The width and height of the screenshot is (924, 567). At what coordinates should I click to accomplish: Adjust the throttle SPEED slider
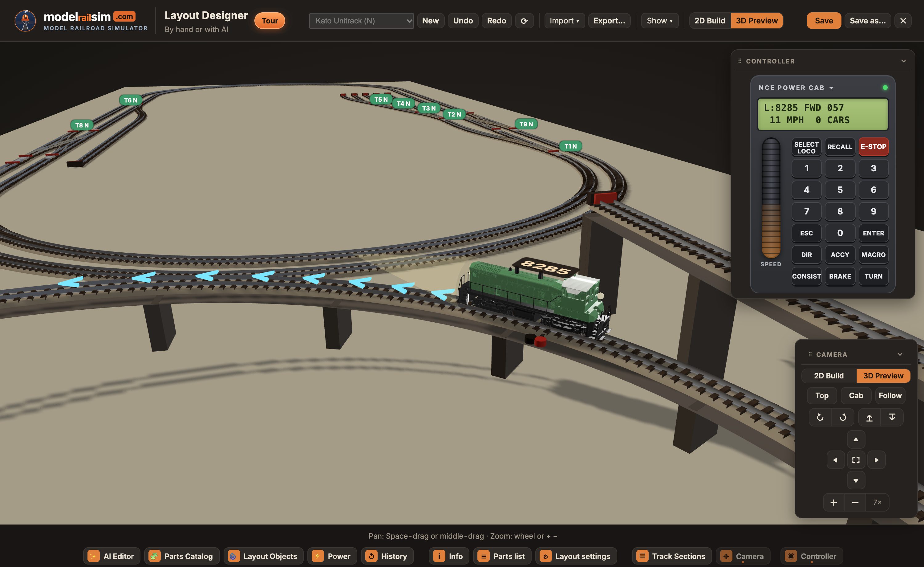click(x=771, y=198)
